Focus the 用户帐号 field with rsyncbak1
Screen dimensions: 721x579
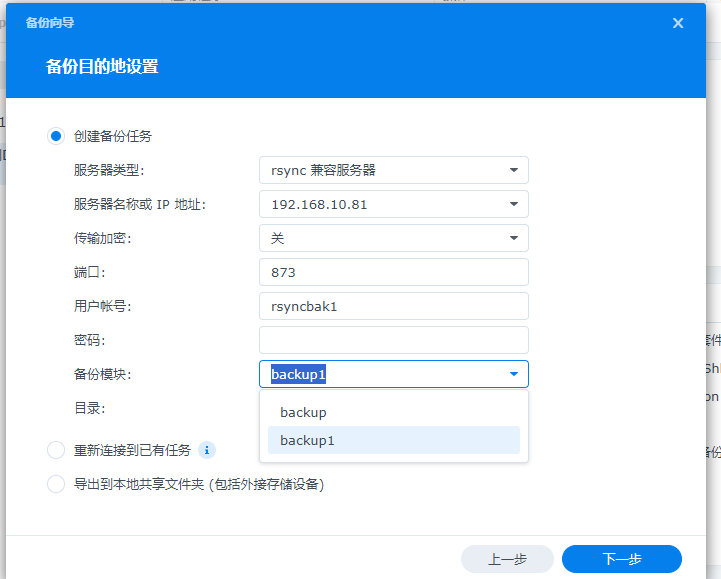click(393, 306)
